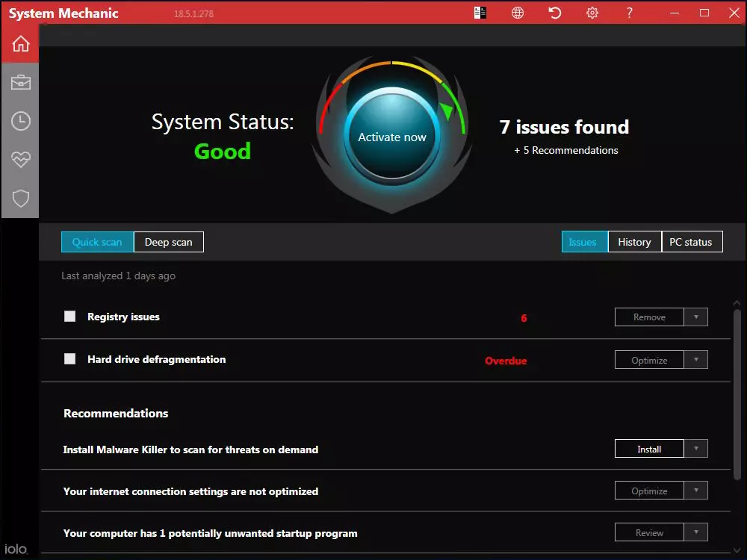Switch to the PC status tab

click(x=692, y=241)
